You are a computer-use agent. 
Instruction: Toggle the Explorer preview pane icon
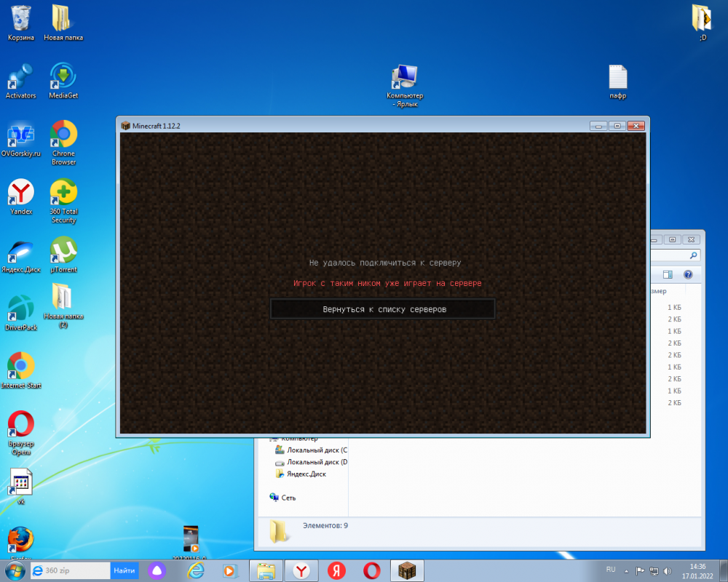(x=668, y=275)
